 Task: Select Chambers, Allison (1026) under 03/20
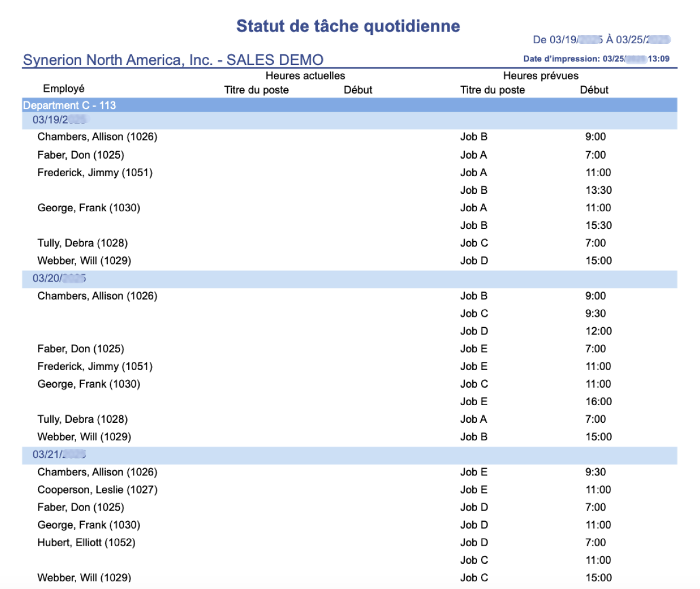[97, 296]
